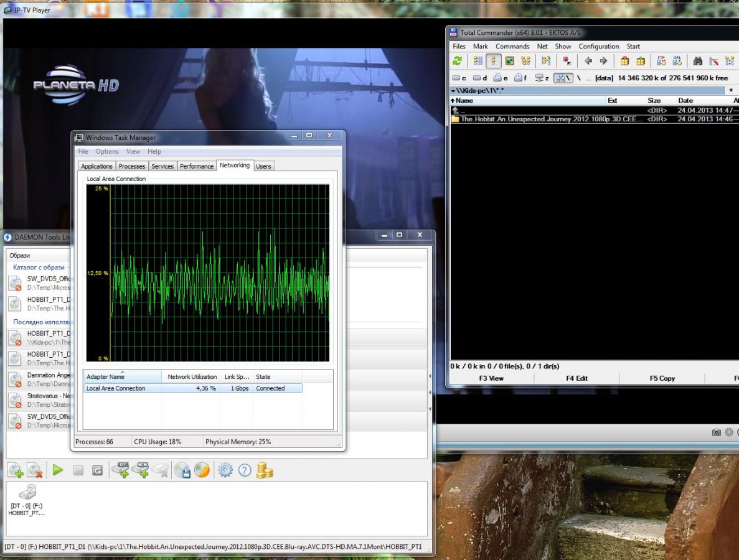Switch to the Processes tab in Task Manager
The image size is (739, 560).
pyautogui.click(x=132, y=166)
